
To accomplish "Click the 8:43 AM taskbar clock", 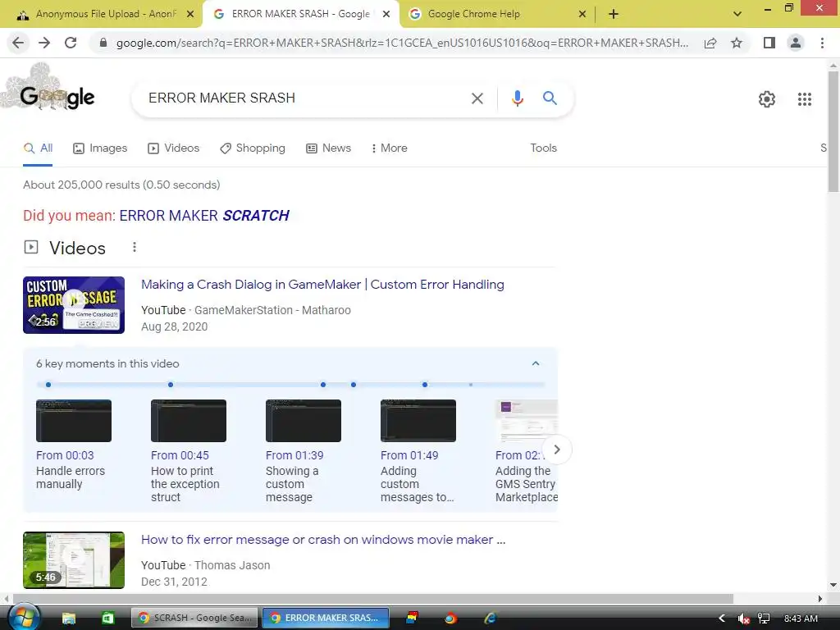I will [801, 619].
